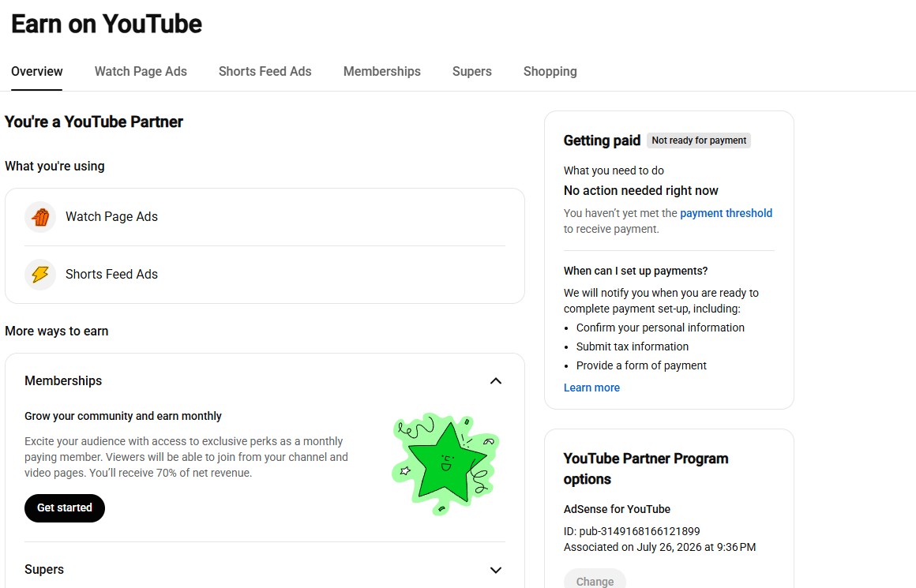
Task: Click 'Grow your community and earn monthly' text
Action: tap(123, 416)
